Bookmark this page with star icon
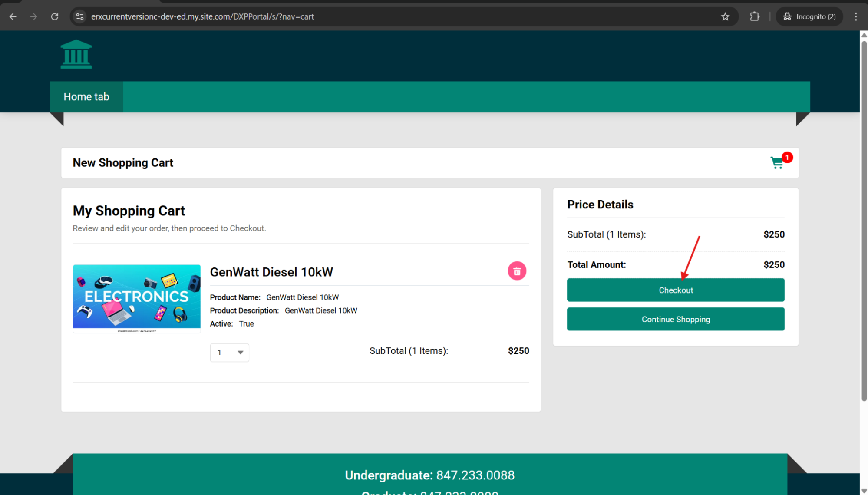Image resolution: width=868 pixels, height=495 pixels. 725,16
